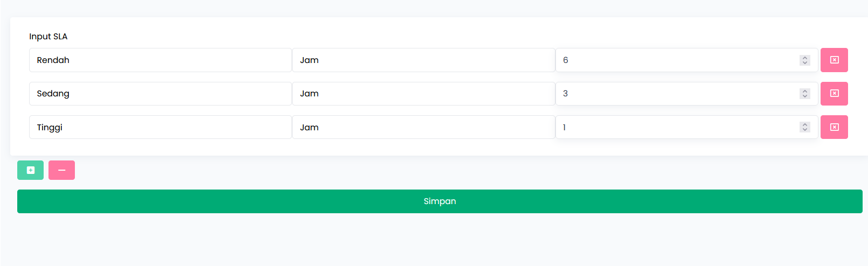868x266 pixels.
Task: Delete the Tinggi SLA row
Action: tap(834, 127)
